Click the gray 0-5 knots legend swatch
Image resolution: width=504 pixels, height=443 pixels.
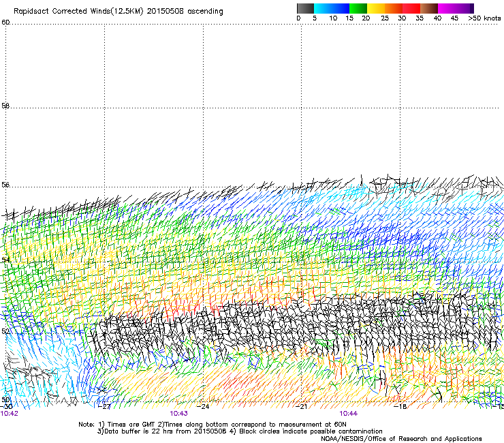pyautogui.click(x=305, y=8)
